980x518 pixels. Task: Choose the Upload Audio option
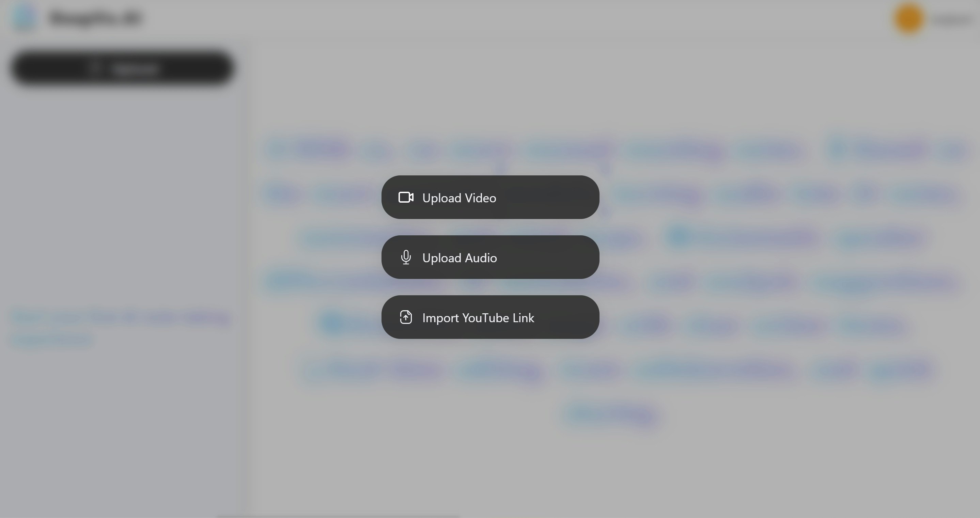click(491, 257)
